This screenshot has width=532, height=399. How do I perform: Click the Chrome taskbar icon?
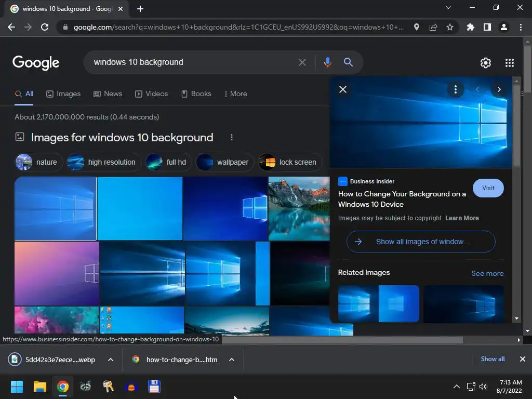[63, 387]
